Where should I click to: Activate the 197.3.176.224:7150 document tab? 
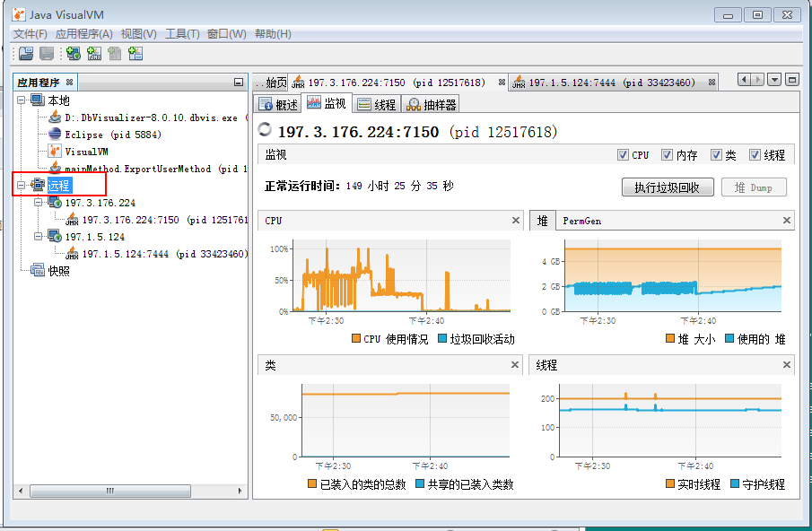[397, 83]
